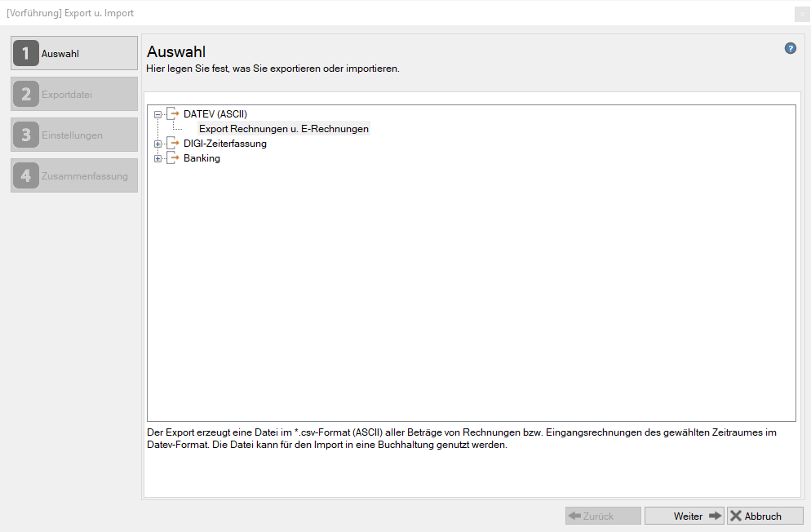Go back with the Zurück button
The image size is (811, 532).
pos(603,516)
